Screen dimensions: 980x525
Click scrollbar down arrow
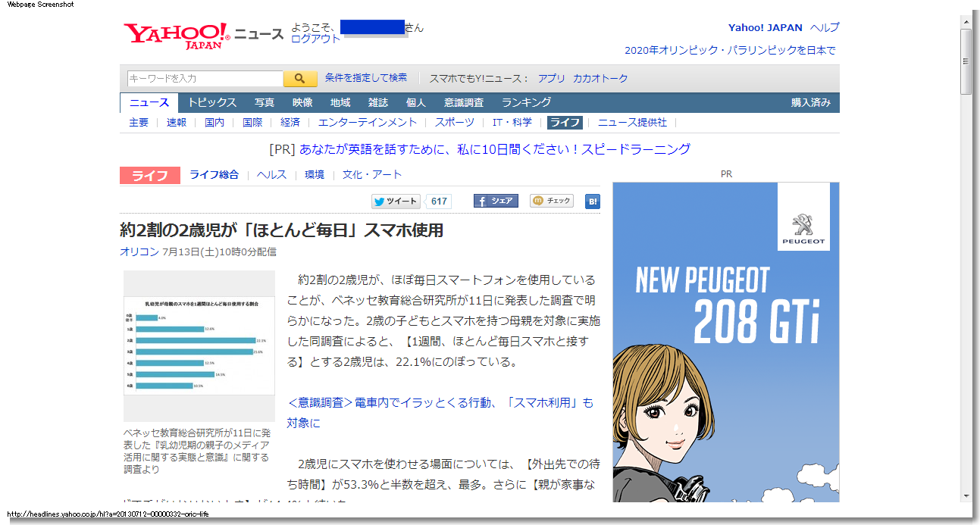coord(966,495)
